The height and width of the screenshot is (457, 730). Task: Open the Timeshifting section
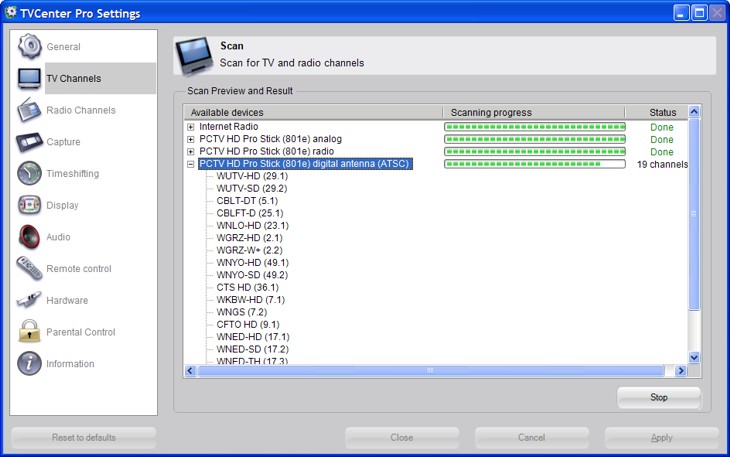73,174
